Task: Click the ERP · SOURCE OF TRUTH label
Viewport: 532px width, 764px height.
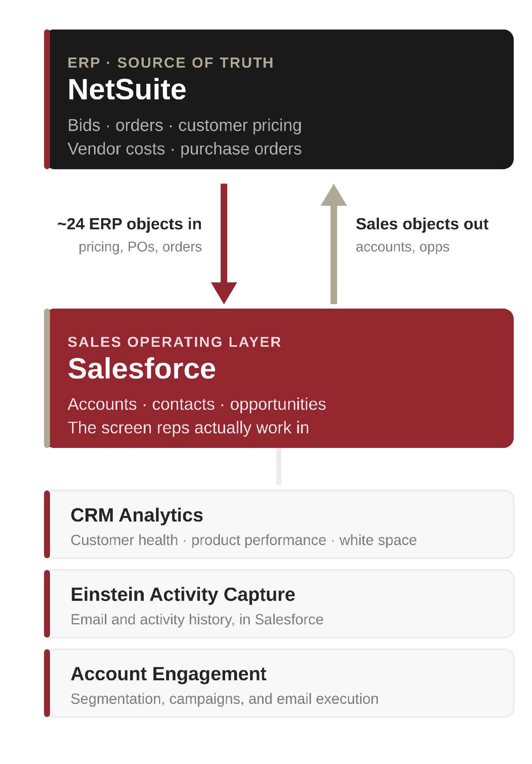Action: [x=171, y=63]
